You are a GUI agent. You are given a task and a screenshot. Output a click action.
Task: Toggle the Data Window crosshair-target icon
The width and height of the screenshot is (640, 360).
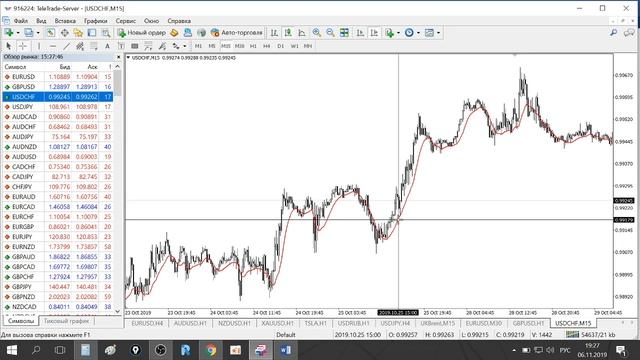coord(64,33)
